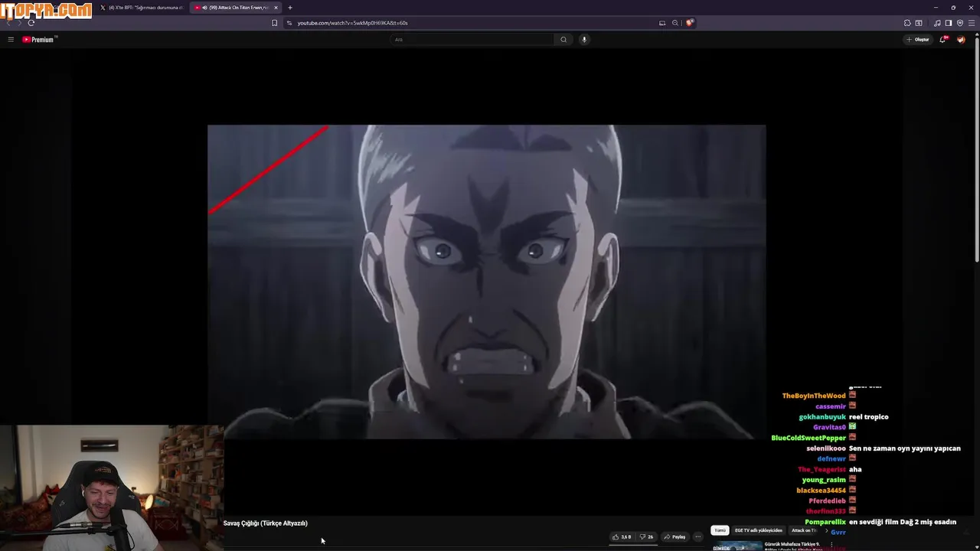
Task: Click chat username Pferdedieb
Action: coord(827,501)
